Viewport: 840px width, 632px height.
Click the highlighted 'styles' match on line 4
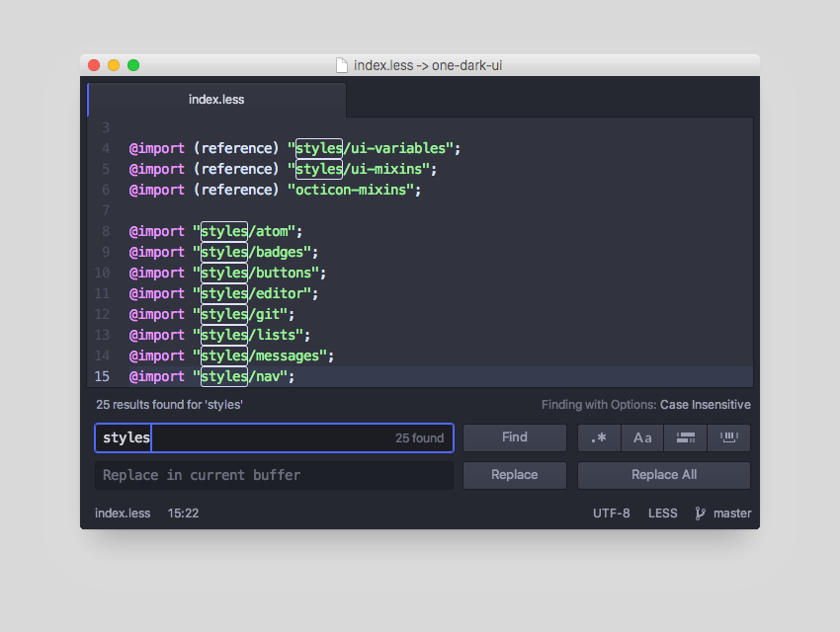click(x=318, y=148)
